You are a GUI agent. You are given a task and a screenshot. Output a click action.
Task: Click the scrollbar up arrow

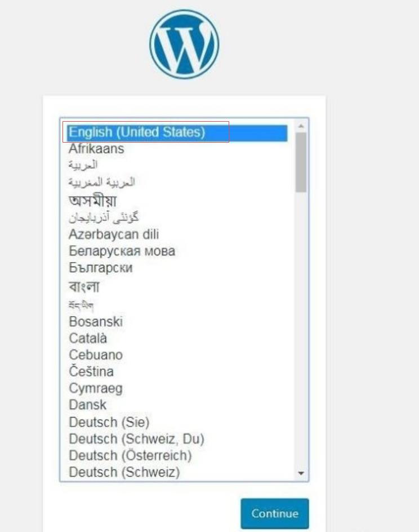tap(301, 126)
